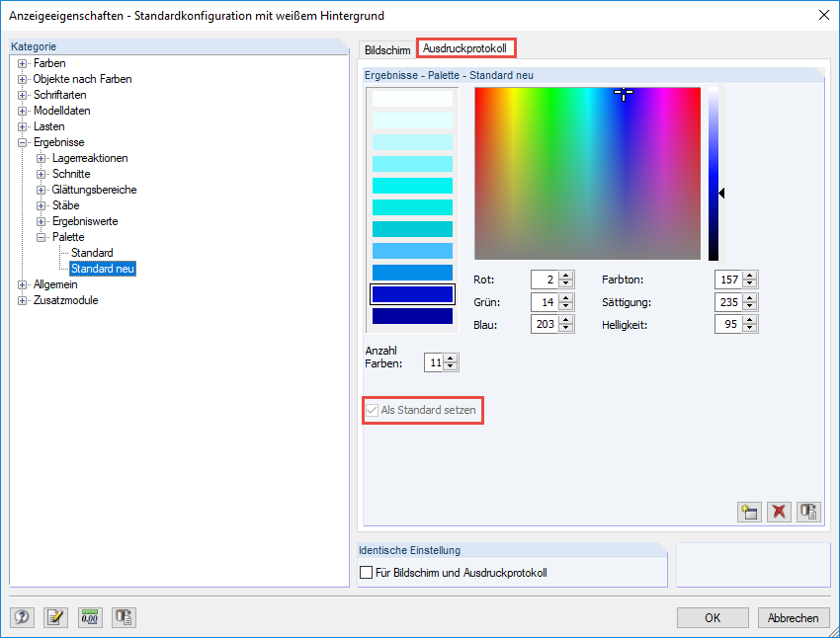Select the Standard palette tree item
840x638 pixels.
tap(92, 253)
